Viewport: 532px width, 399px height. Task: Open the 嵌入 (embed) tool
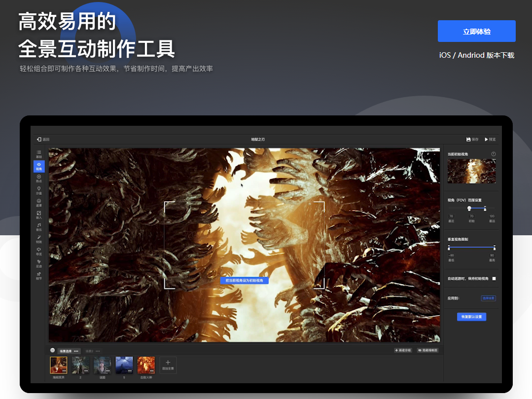coord(39,215)
